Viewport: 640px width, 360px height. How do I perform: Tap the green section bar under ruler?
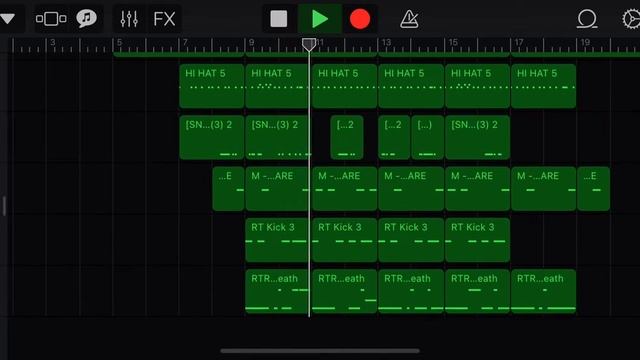(x=376, y=54)
